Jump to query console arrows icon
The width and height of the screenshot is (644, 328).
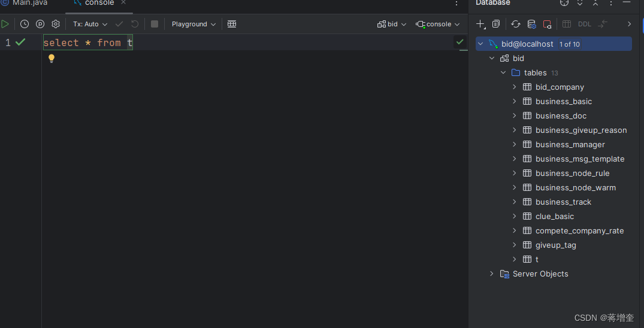[x=603, y=24]
